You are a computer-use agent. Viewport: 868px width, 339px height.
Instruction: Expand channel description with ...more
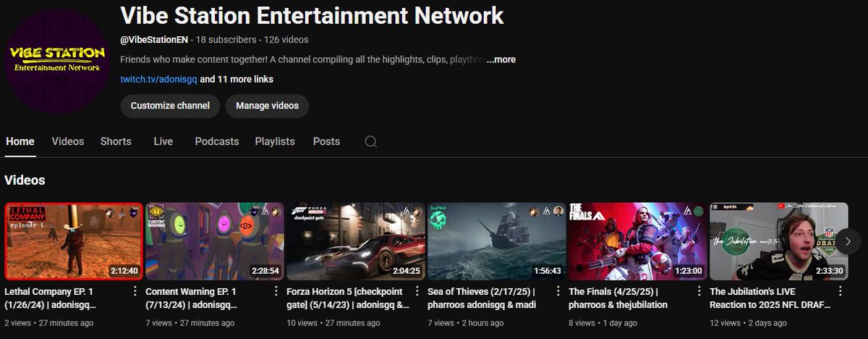[501, 59]
